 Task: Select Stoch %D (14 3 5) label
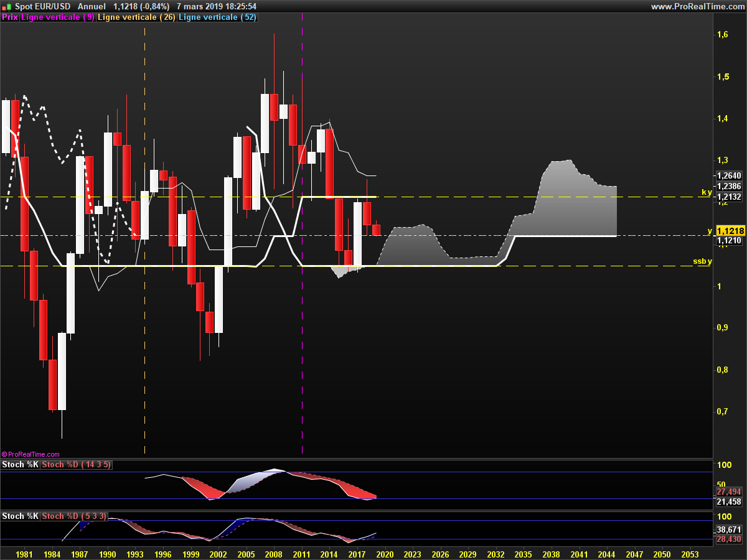(x=76, y=465)
